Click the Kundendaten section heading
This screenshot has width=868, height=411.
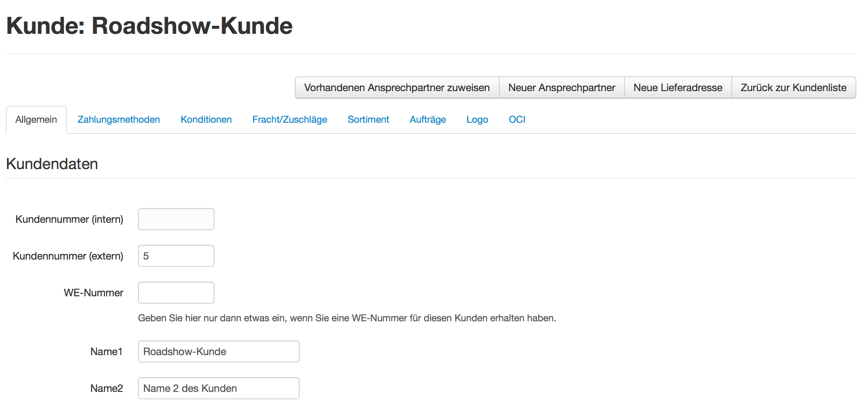point(51,163)
